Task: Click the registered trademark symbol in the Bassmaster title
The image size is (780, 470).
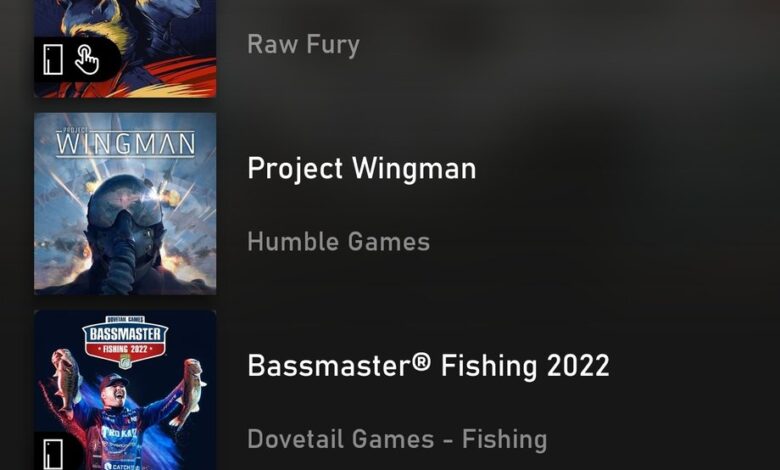Action: pyautogui.click(x=421, y=362)
